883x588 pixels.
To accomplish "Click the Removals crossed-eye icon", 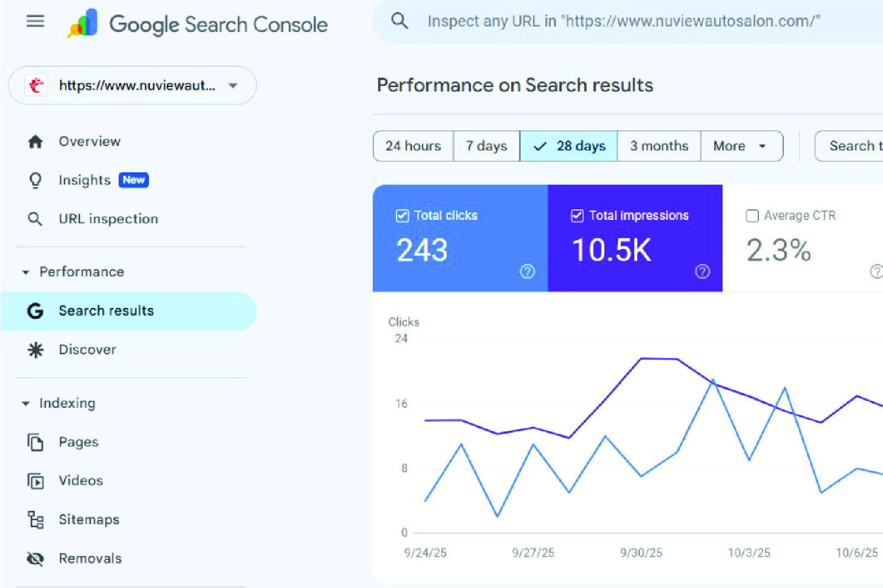I will pyautogui.click(x=35, y=558).
